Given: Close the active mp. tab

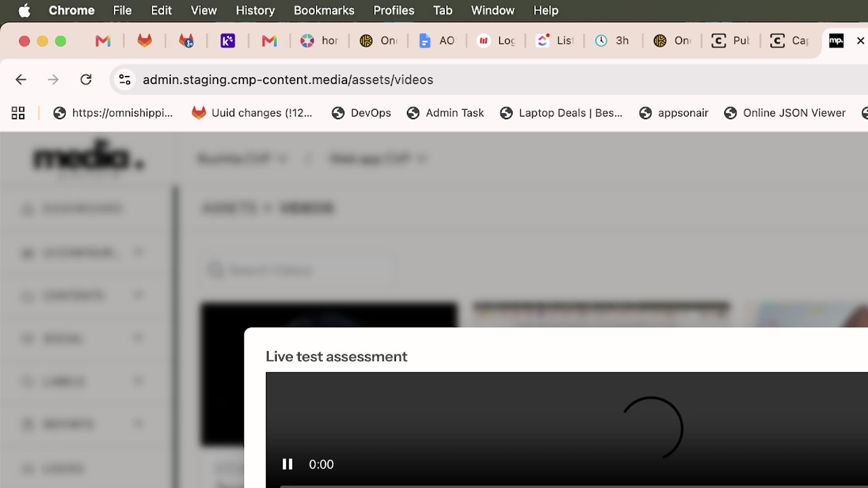Looking at the screenshot, I should 861,41.
